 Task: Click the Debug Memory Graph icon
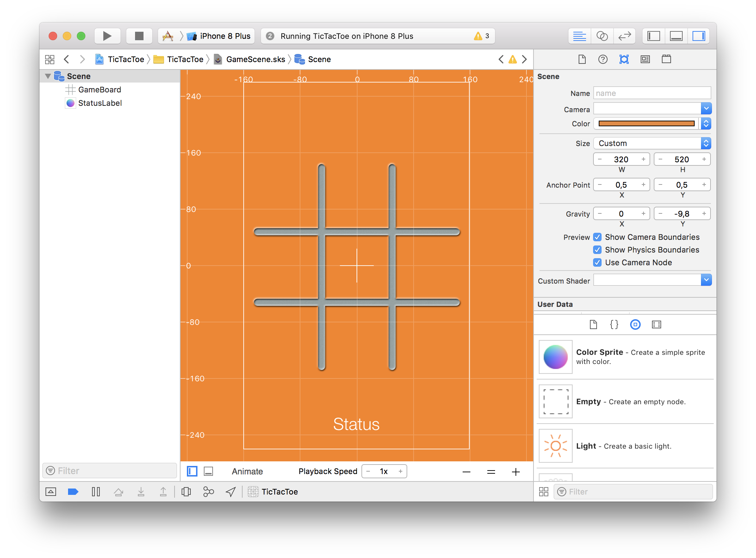tap(208, 492)
